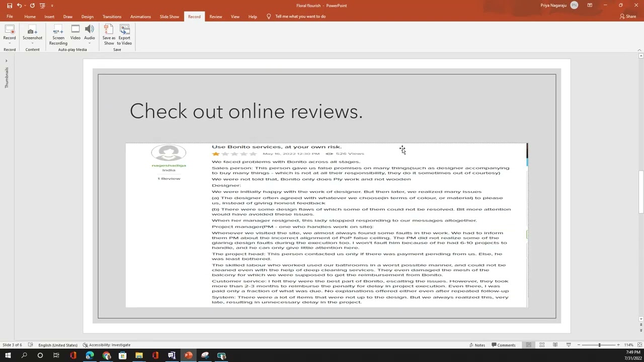
Task: Open the undo history dropdown arrow
Action: [x=25, y=6]
